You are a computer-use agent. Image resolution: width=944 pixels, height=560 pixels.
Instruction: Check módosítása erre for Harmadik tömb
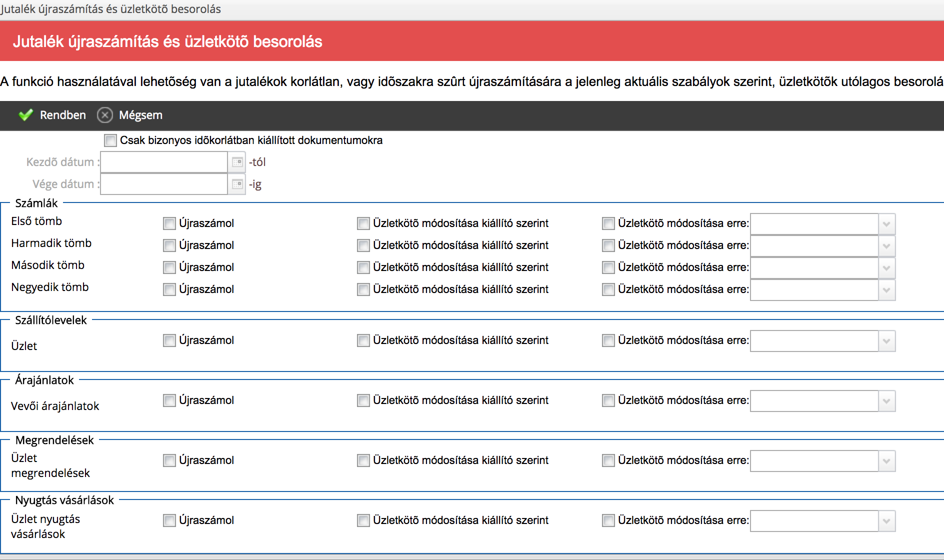(x=608, y=245)
